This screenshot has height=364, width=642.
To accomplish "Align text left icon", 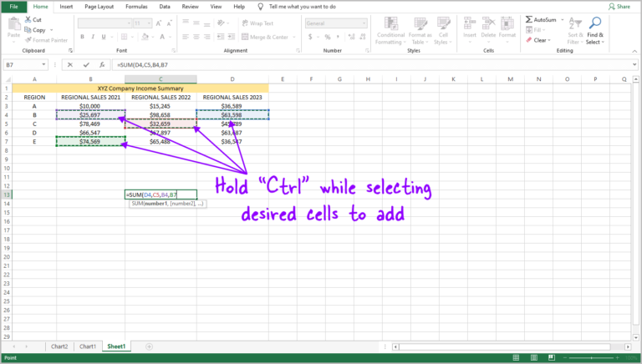I will (186, 37).
